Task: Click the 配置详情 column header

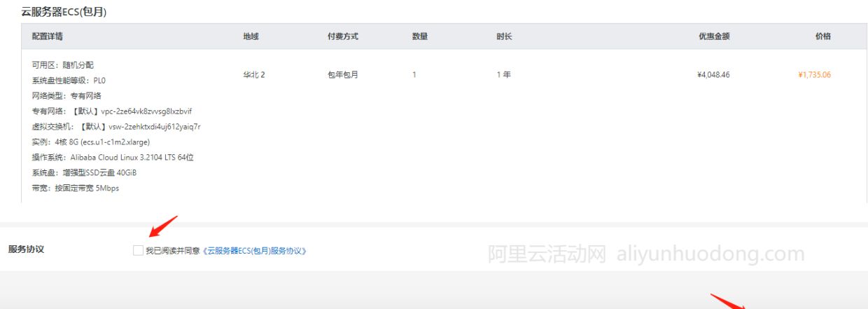Action: 48,36
